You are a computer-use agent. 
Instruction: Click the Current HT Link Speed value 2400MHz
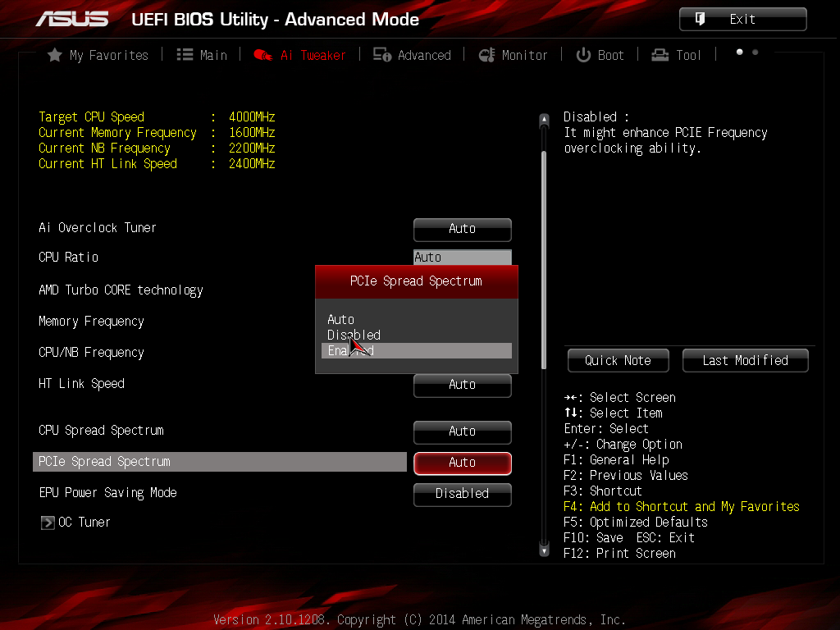click(x=252, y=163)
